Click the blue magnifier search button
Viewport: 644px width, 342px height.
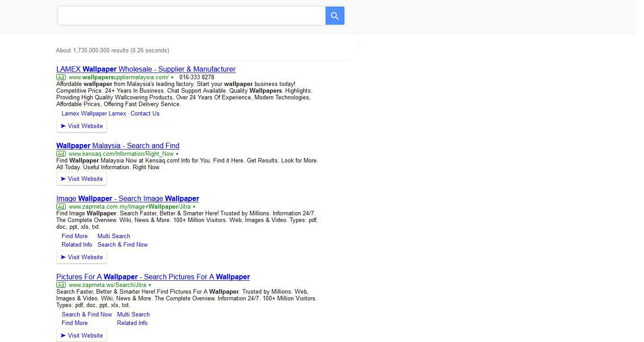[335, 16]
